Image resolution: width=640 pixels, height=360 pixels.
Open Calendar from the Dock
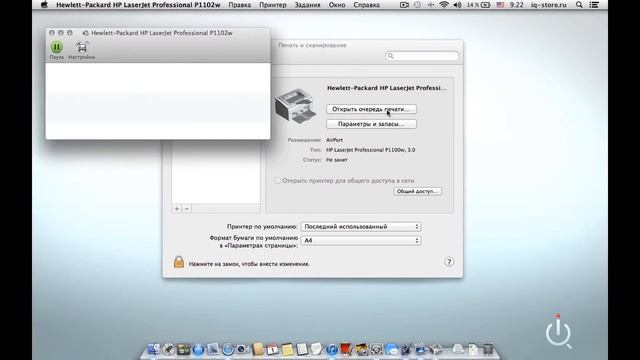272,349
